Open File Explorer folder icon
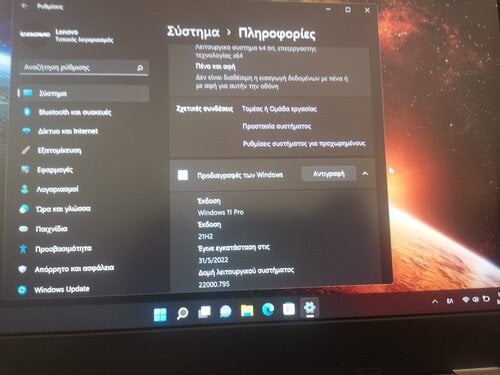The height and width of the screenshot is (375, 500). coord(247,311)
